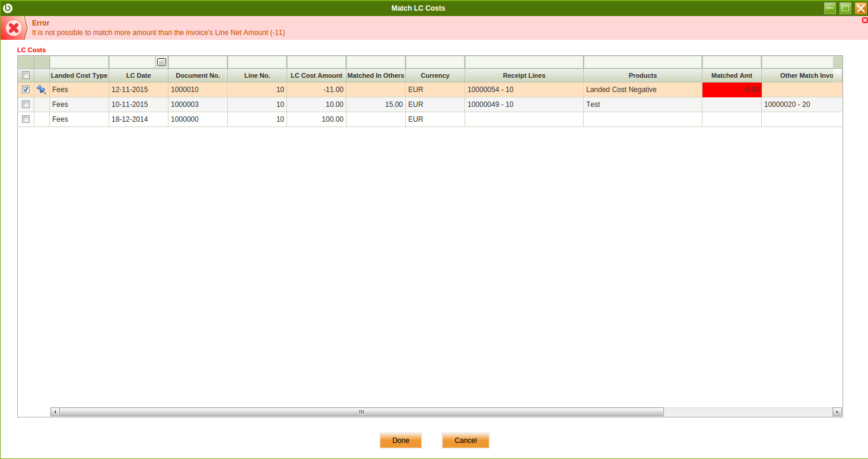Click scrollbar left arrow in grid

tap(55, 412)
